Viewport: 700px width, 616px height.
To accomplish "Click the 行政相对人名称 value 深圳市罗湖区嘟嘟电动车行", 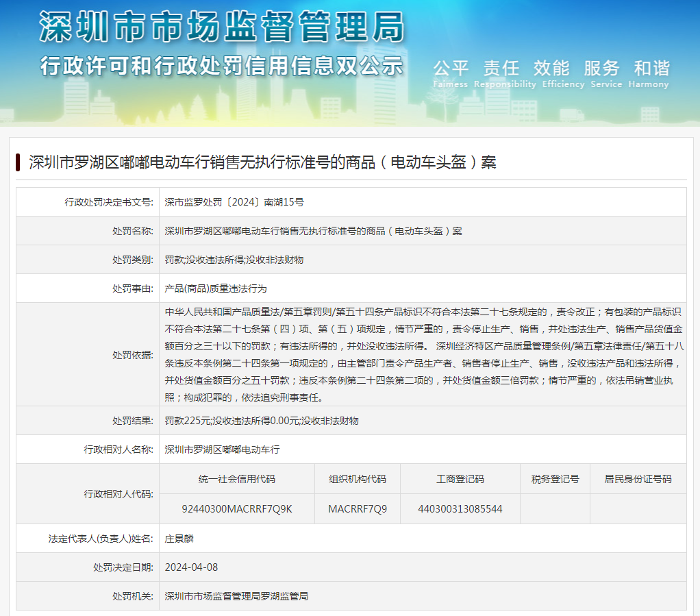I will click(x=222, y=449).
